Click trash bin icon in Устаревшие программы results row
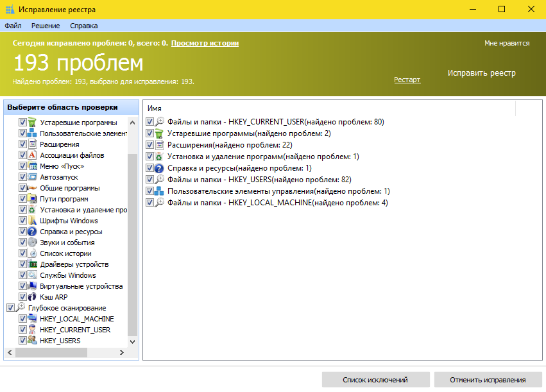The image size is (546, 392). click(x=159, y=133)
